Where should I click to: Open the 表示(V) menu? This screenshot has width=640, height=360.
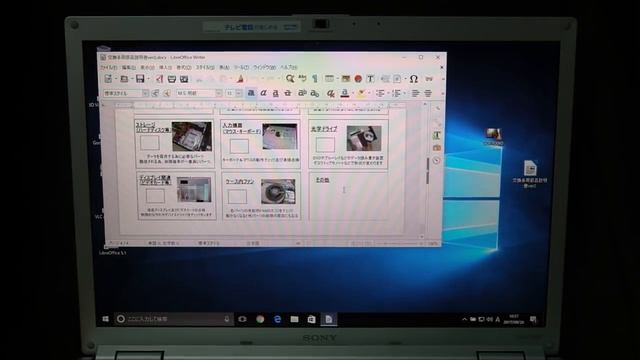(147, 67)
